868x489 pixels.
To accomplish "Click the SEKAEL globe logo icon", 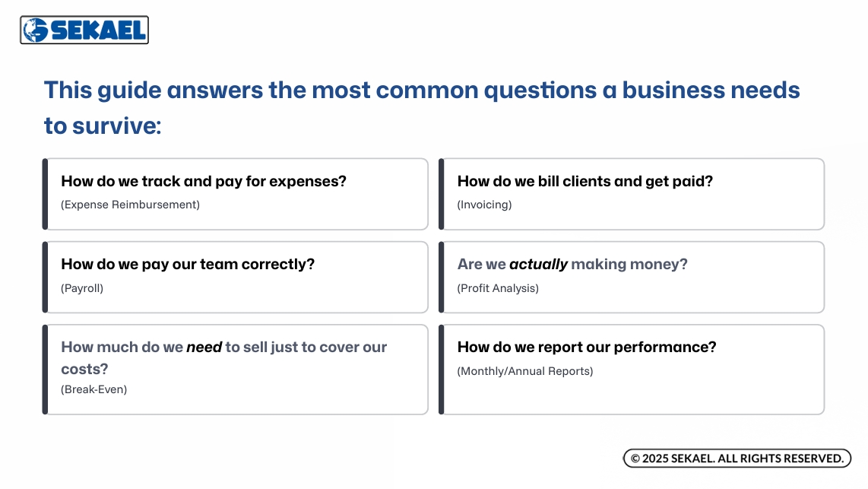I will pos(35,30).
